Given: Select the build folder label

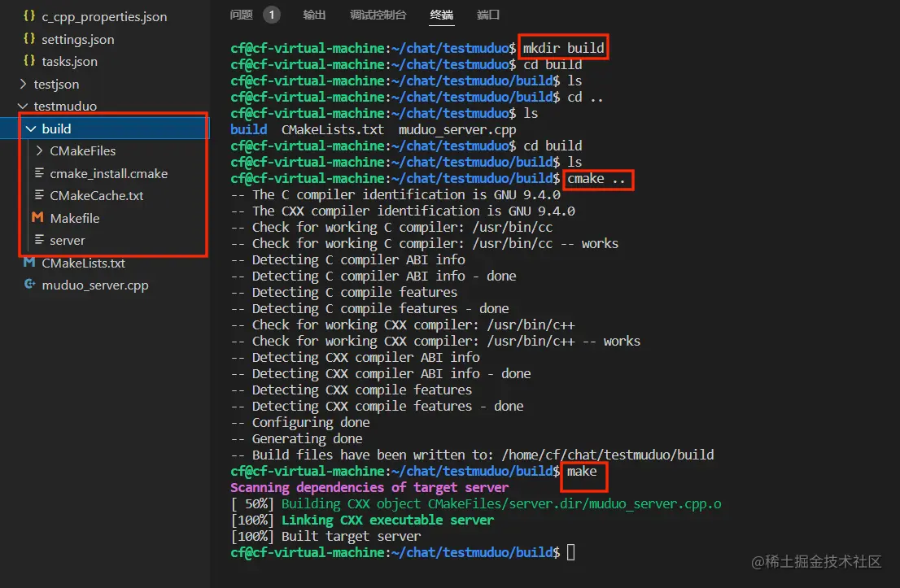Looking at the screenshot, I should (56, 128).
